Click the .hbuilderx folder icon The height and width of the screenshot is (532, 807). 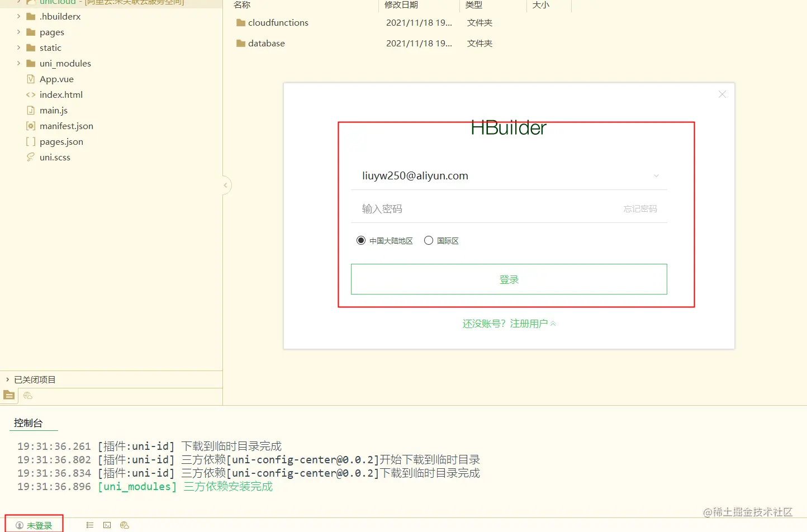tap(31, 17)
